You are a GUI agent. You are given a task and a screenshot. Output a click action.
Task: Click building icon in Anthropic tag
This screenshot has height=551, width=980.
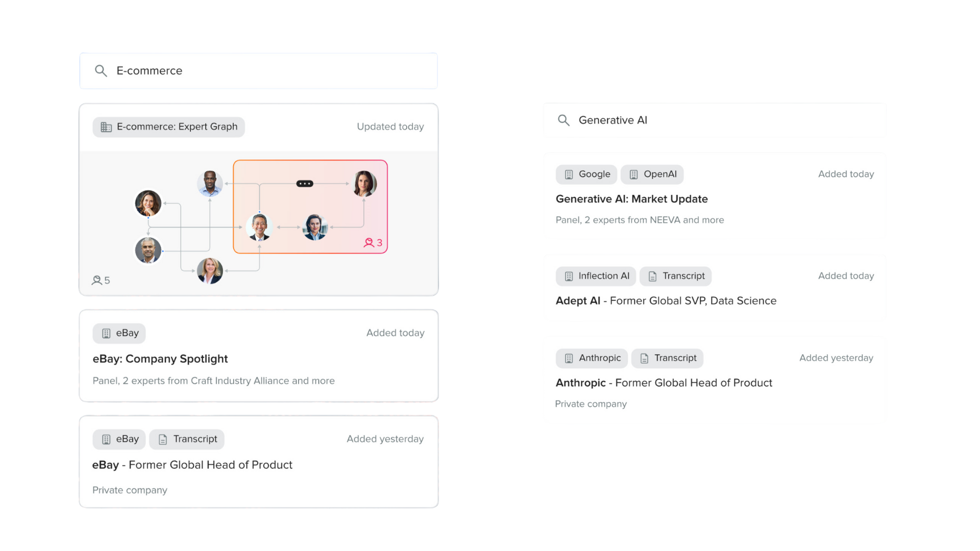(x=569, y=359)
